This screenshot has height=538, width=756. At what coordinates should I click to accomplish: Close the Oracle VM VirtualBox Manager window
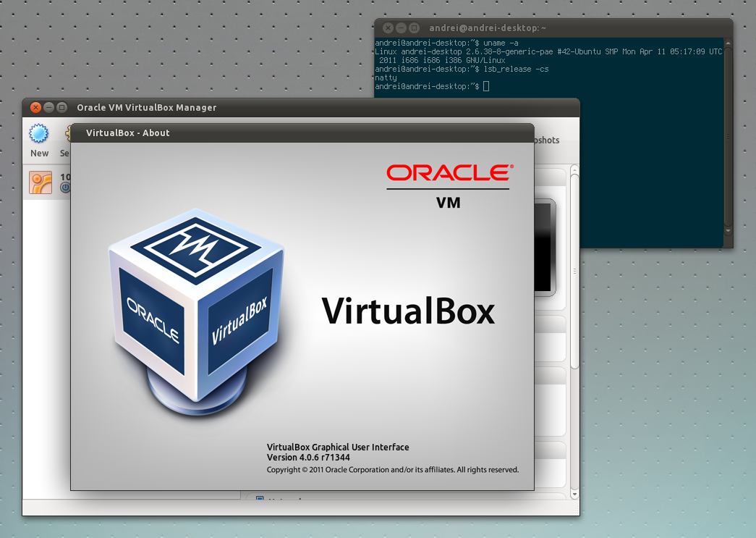[35, 107]
